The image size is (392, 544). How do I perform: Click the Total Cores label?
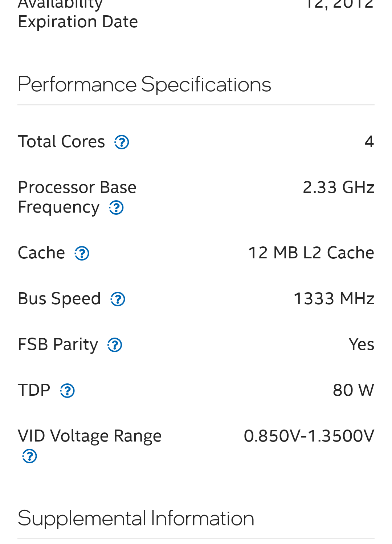coord(61,141)
